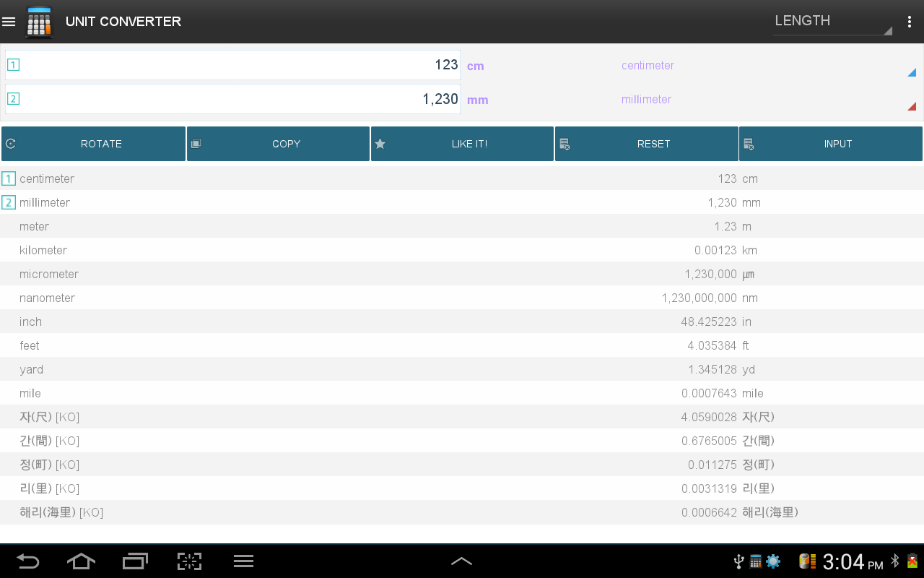The height and width of the screenshot is (578, 924).
Task: Select the nanometer row
Action: click(x=462, y=298)
